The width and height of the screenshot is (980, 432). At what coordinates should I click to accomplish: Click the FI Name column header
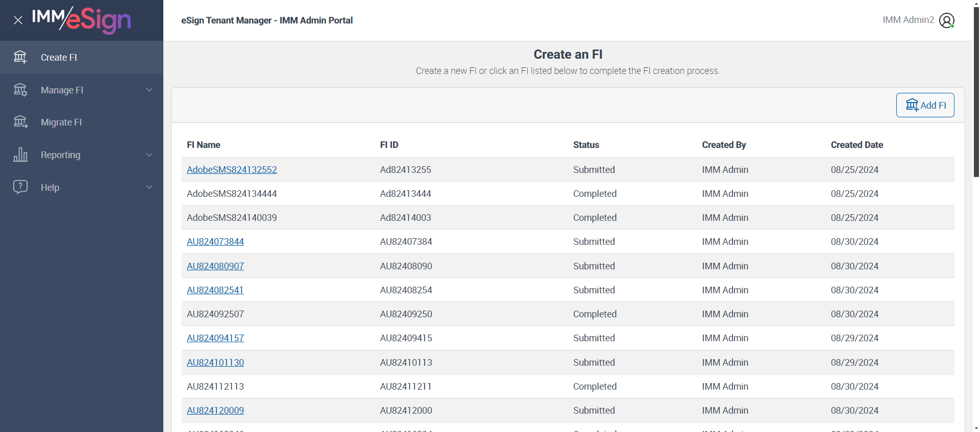[204, 145]
